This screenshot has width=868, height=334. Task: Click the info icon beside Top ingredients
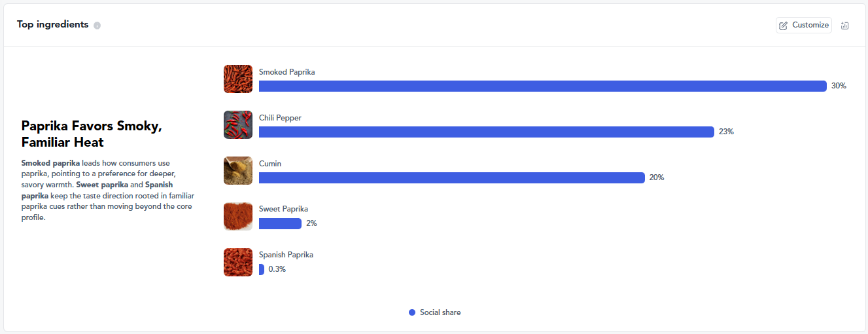pyautogui.click(x=97, y=26)
